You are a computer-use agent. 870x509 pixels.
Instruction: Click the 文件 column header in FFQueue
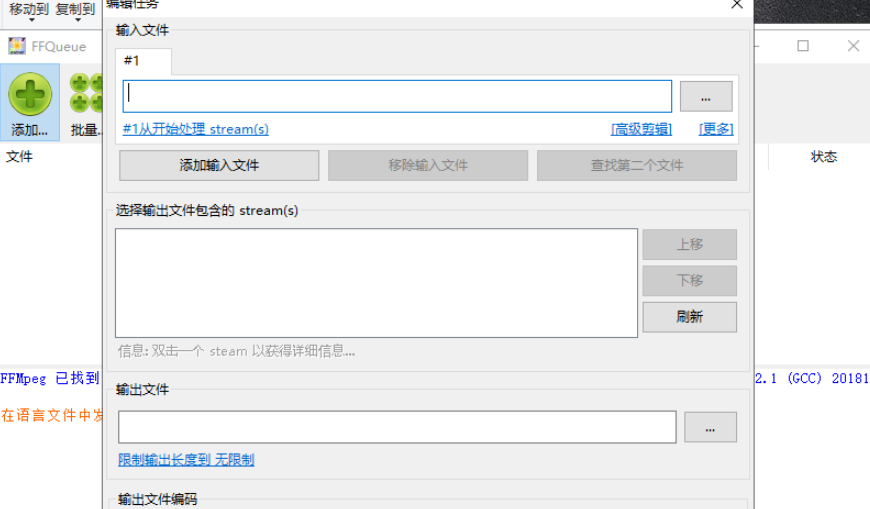19,157
